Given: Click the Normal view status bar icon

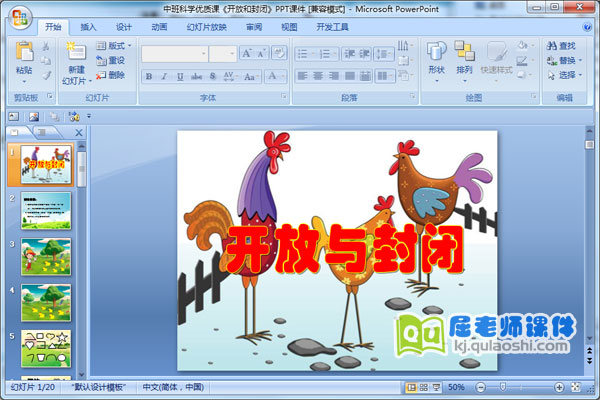Looking at the screenshot, I should pos(411,387).
